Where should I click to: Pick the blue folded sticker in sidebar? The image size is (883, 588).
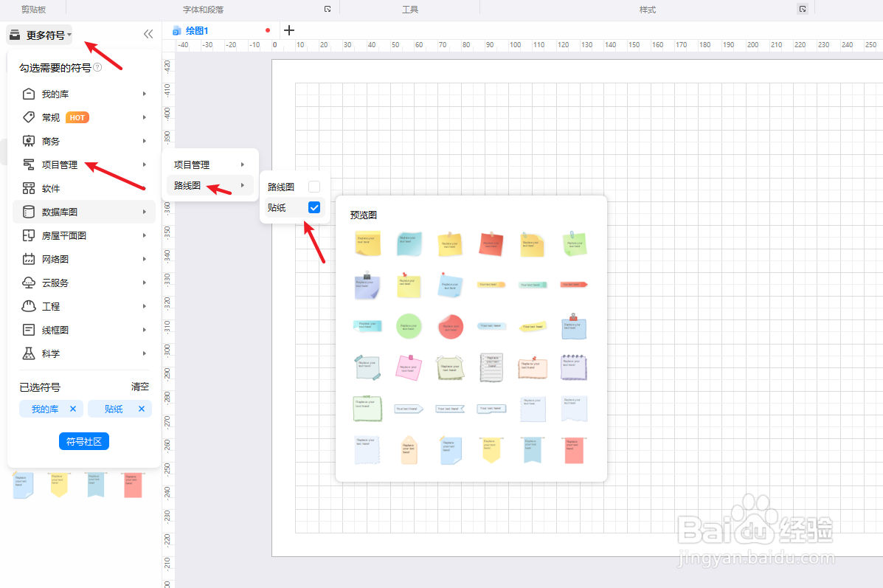(x=23, y=485)
